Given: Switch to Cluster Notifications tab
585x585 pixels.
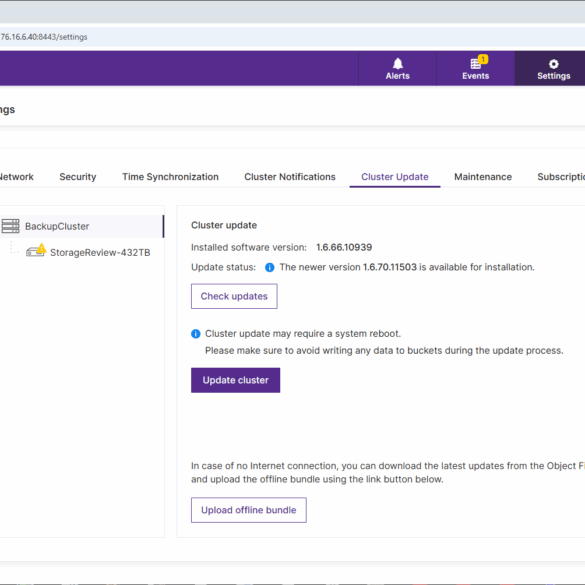Looking at the screenshot, I should [290, 177].
